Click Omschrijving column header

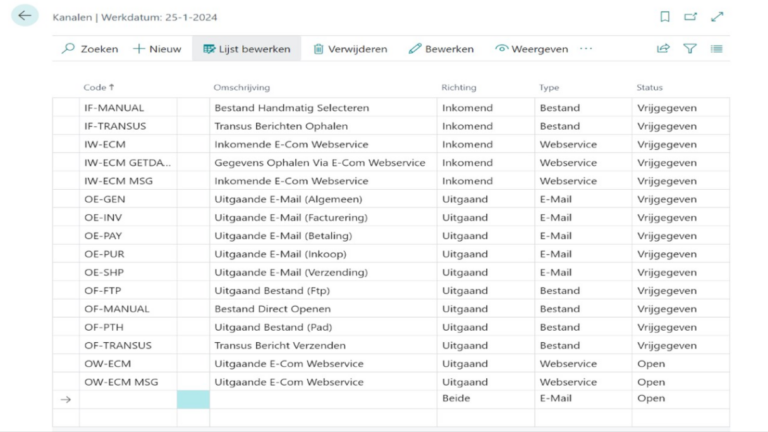[241, 87]
